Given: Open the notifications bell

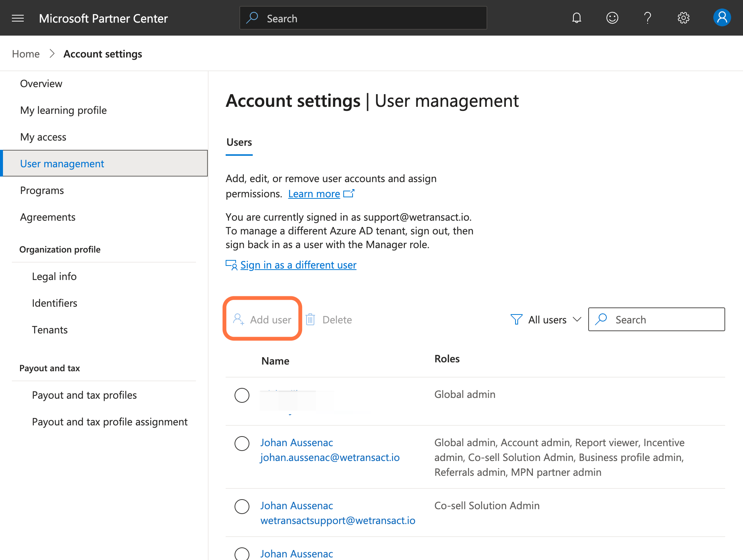Looking at the screenshot, I should click(576, 18).
